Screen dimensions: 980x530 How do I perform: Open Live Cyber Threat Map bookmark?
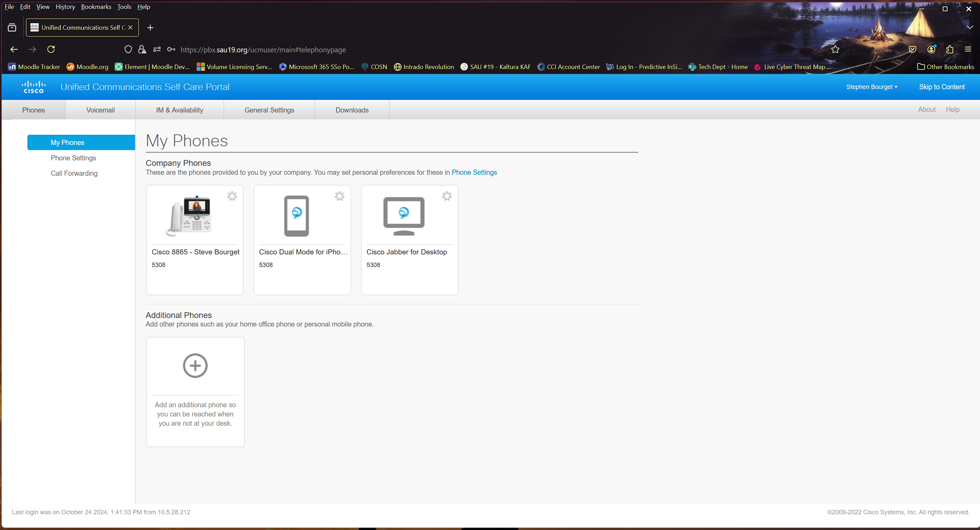pos(792,67)
